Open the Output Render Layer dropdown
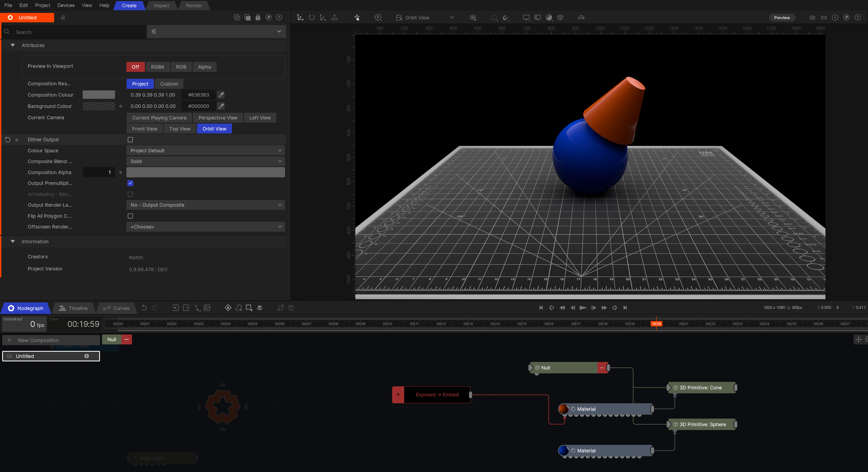 click(205, 205)
